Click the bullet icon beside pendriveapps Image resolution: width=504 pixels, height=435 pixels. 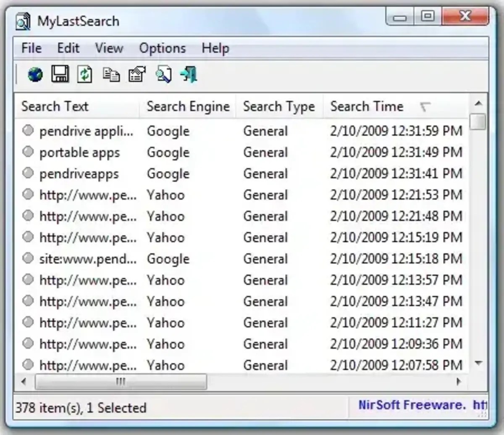(28, 173)
